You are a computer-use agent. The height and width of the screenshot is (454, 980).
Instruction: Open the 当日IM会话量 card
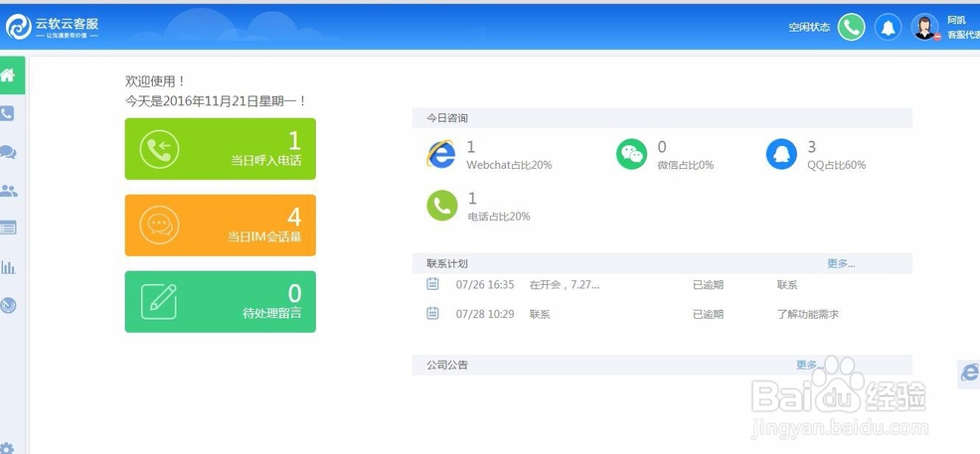[220, 225]
